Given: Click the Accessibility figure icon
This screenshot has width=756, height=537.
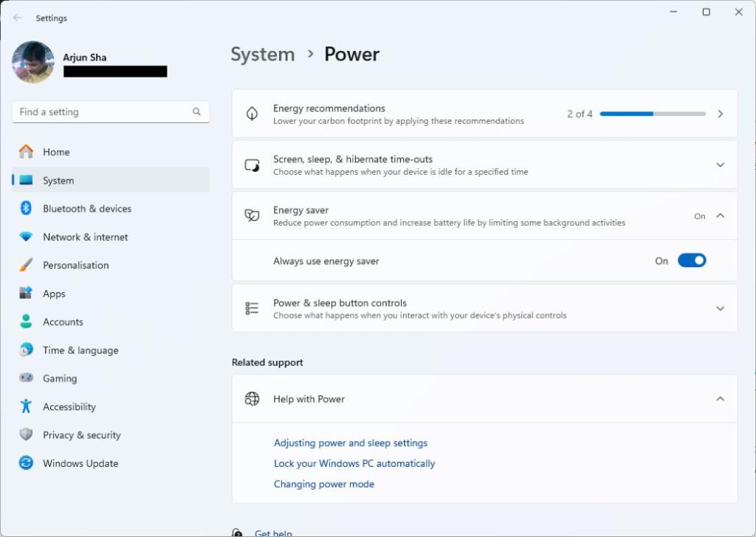Looking at the screenshot, I should tap(26, 406).
